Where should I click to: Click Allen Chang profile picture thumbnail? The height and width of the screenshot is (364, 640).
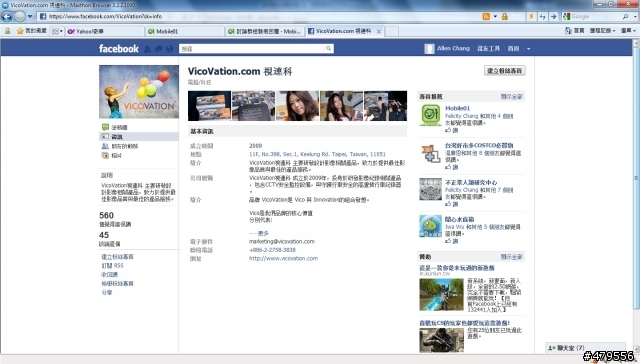point(429,49)
